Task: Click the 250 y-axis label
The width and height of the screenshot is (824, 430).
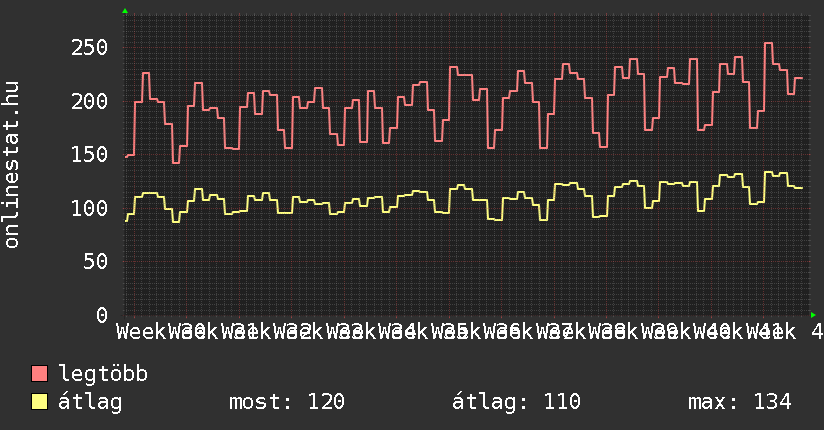Action: [88, 48]
